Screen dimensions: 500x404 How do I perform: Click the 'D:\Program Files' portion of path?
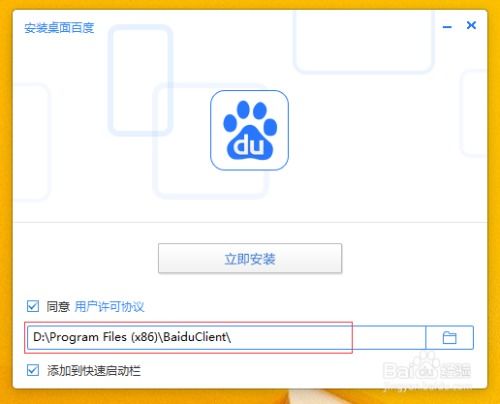point(80,337)
